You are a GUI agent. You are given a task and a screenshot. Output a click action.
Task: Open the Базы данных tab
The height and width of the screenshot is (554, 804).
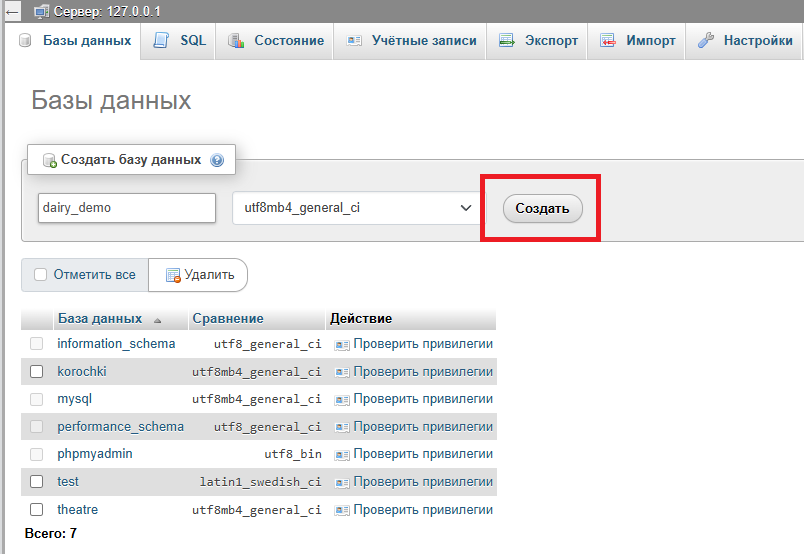pos(76,41)
